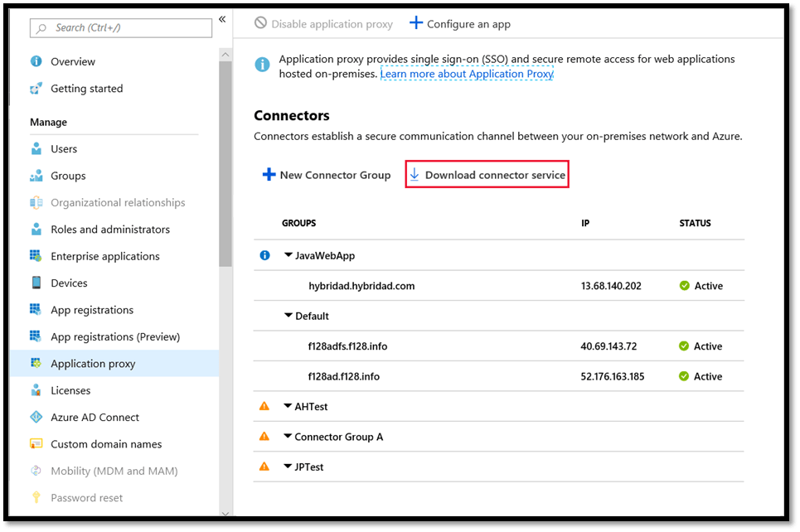Click IP address 52.176.163.185

coord(613,376)
